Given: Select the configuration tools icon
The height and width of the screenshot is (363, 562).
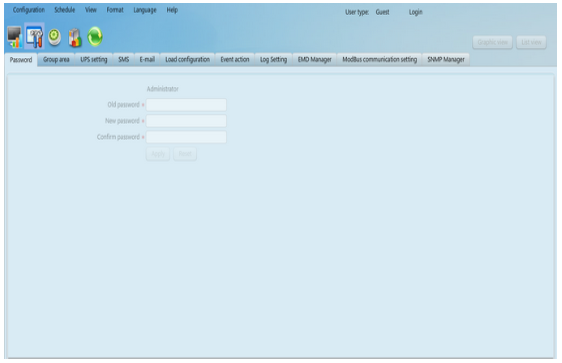Looking at the screenshot, I should (35, 37).
